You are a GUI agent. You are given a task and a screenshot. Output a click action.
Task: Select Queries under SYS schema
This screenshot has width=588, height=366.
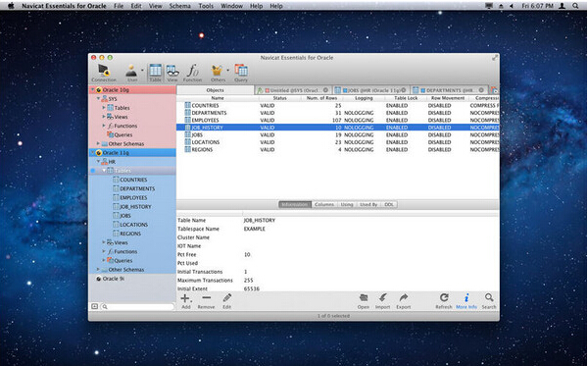[123, 134]
